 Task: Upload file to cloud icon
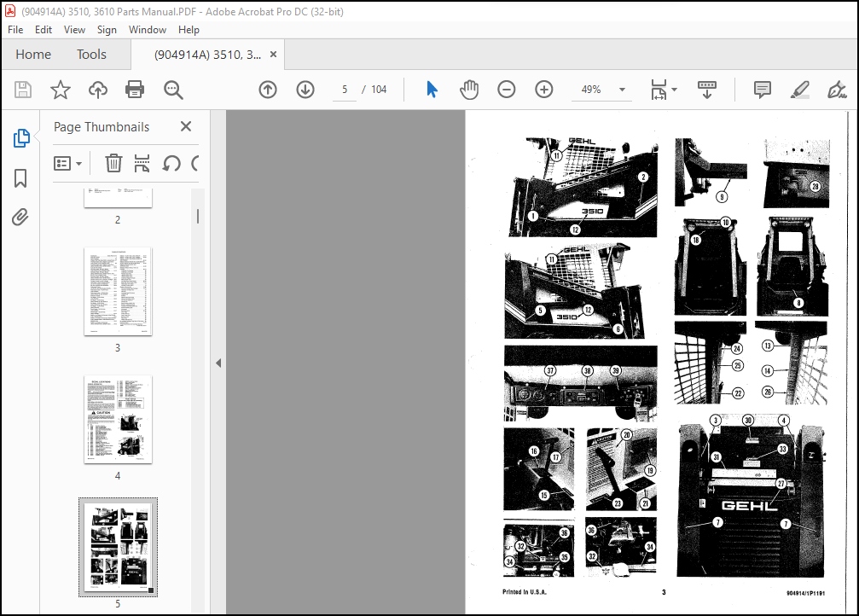pos(98,90)
